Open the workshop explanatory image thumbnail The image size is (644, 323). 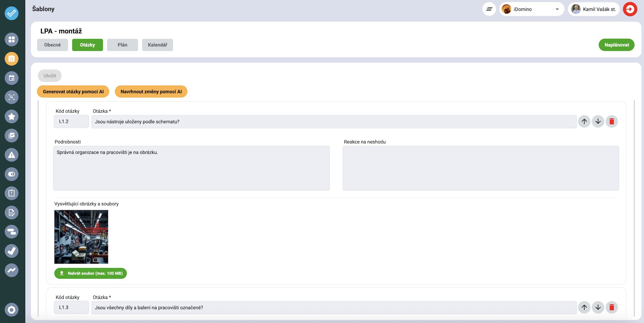81,237
